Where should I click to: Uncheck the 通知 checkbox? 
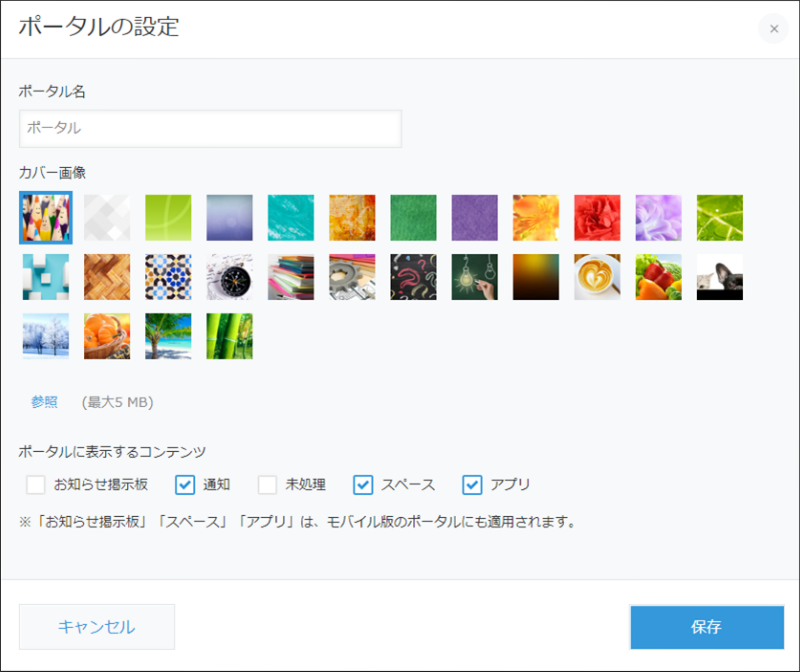pyautogui.click(x=185, y=485)
